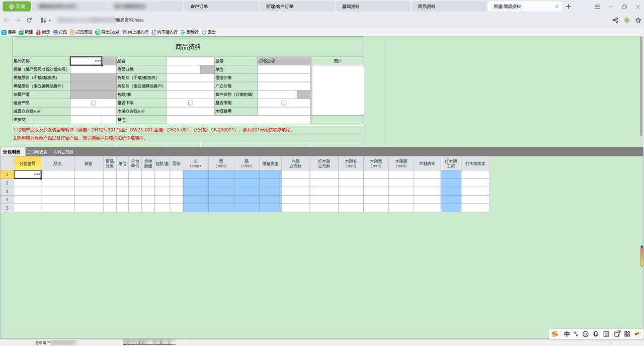The width and height of the screenshot is (644, 346).
Task: Click the share icon near address bar
Action: [615, 20]
